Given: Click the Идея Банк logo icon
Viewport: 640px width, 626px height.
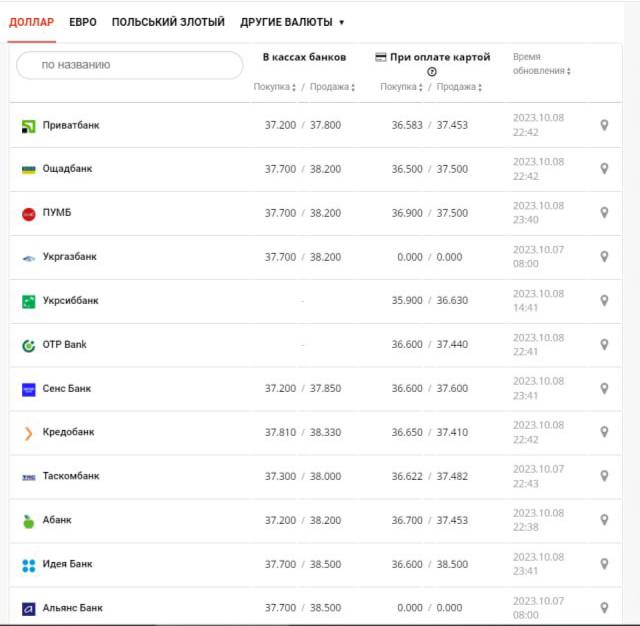Looking at the screenshot, I should [28, 565].
